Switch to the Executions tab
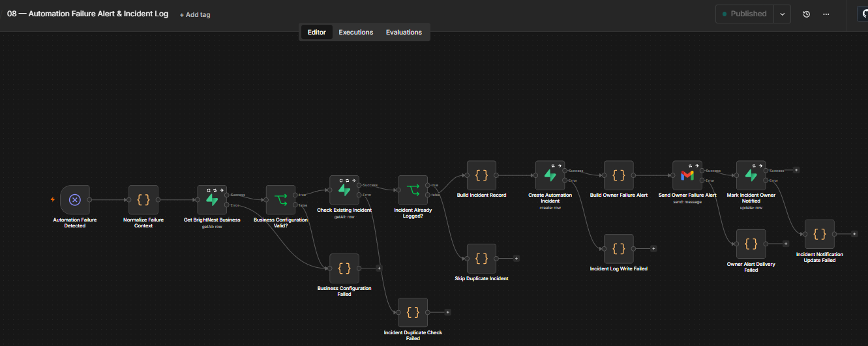 point(356,32)
